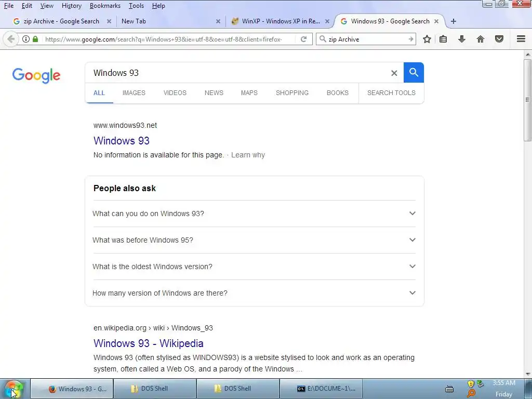The image size is (532, 399).
Task: Open site information icon in address bar
Action: click(x=26, y=39)
